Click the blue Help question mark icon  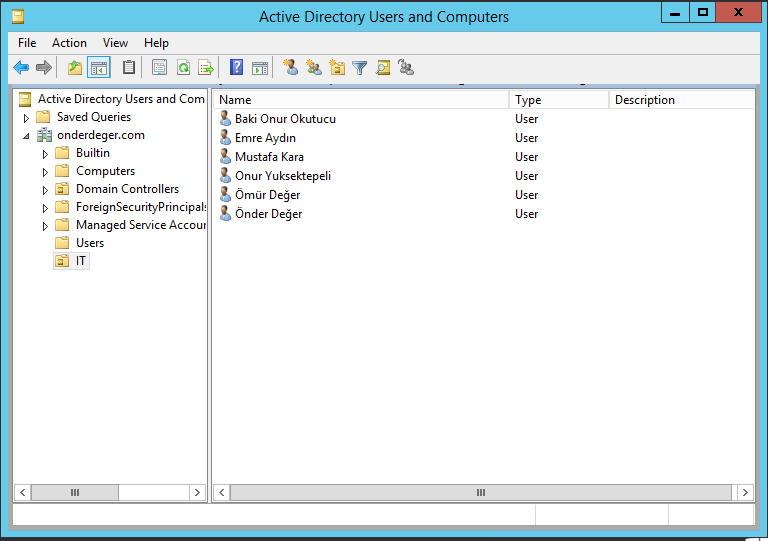[x=236, y=67]
